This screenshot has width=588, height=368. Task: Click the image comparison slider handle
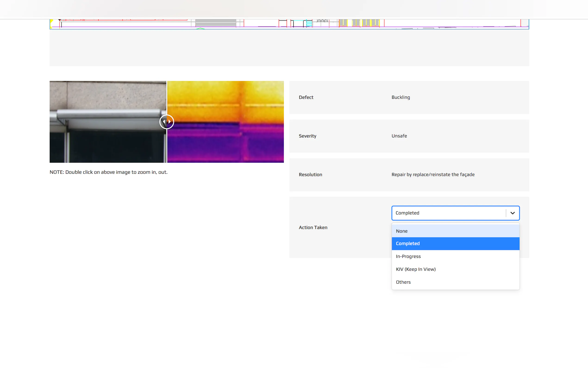click(166, 122)
